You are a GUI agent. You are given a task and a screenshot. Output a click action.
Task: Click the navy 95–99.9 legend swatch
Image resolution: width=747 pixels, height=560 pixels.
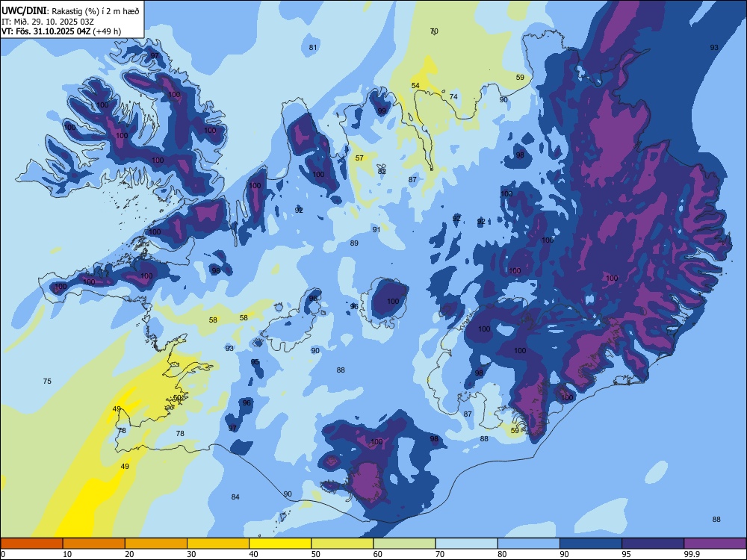[x=653, y=544]
